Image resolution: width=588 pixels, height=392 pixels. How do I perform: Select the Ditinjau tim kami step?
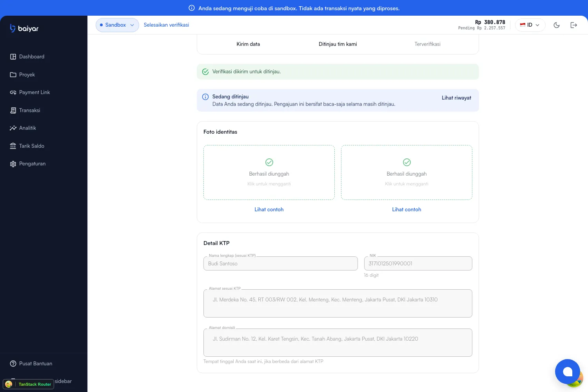[x=338, y=44]
